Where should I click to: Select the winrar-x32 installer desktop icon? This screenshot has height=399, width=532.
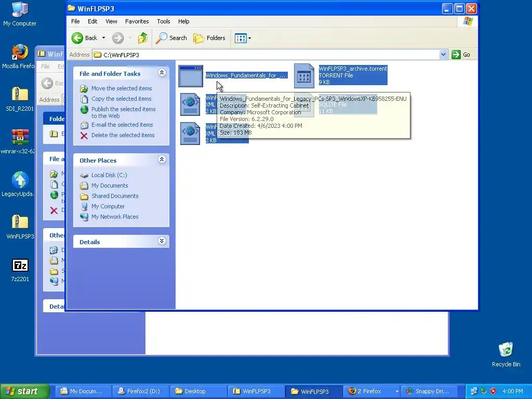(x=19, y=142)
